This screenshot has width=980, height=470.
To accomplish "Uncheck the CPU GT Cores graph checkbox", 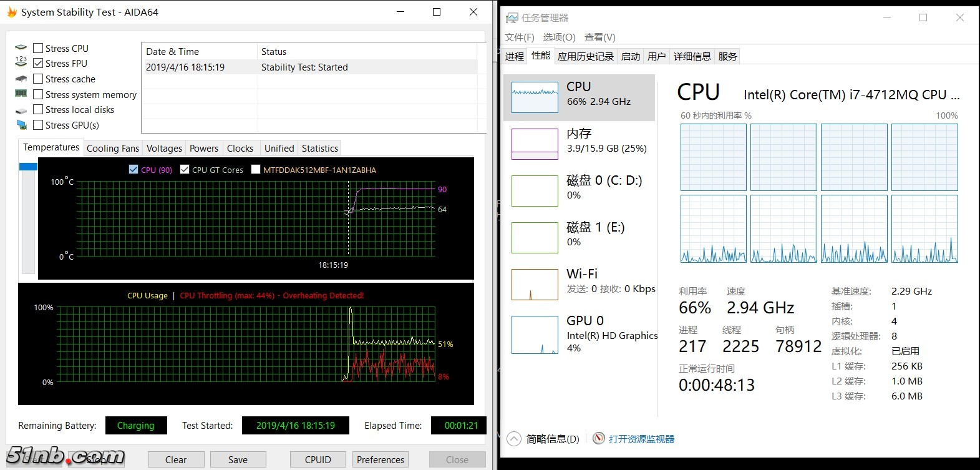I will click(184, 169).
